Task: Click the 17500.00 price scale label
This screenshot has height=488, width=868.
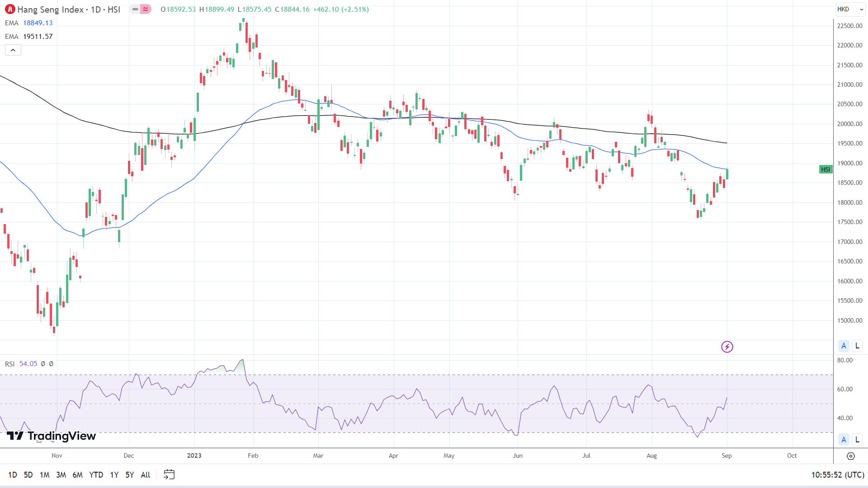Action: (x=850, y=222)
